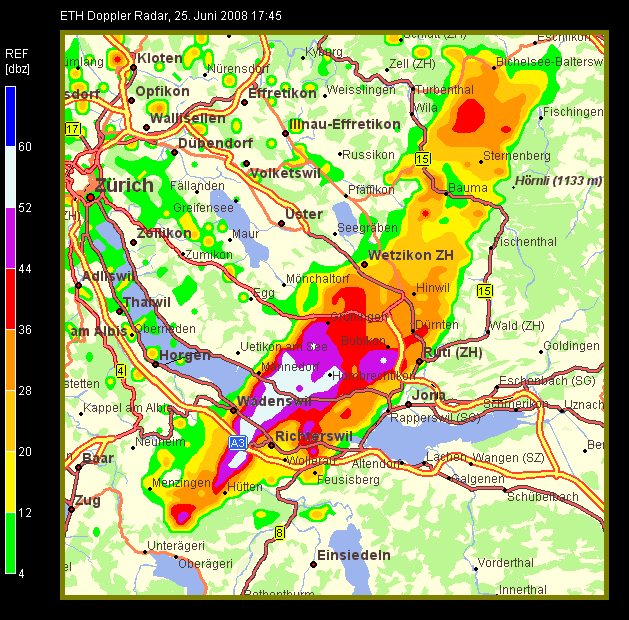Click the 15 road sign near Wald (ZH)
Screen dimensions: 629x620
click(x=485, y=291)
